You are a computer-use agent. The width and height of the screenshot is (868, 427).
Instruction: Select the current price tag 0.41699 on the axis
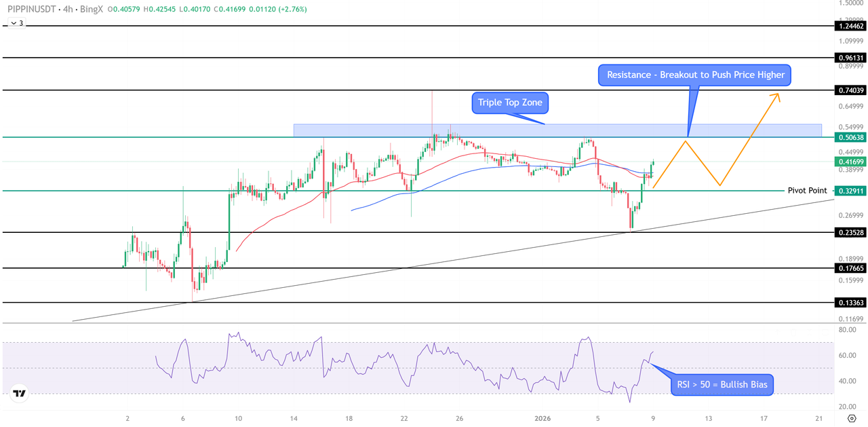pyautogui.click(x=850, y=162)
